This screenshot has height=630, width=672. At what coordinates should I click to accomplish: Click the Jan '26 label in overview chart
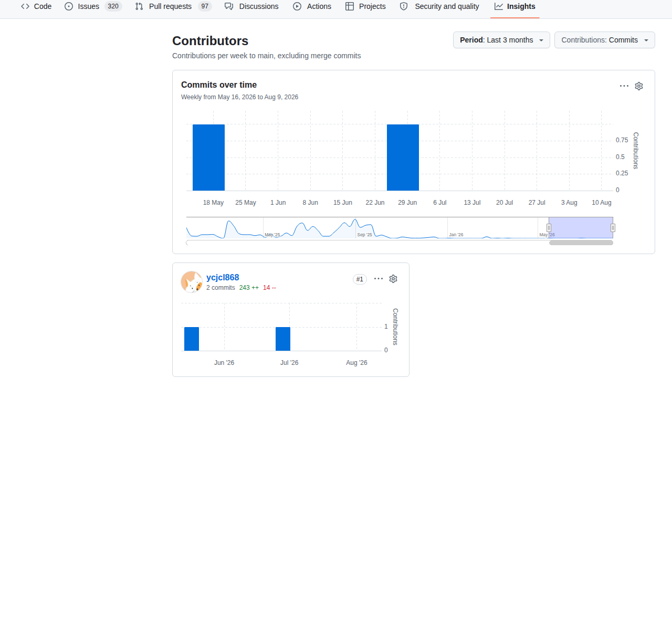point(456,235)
